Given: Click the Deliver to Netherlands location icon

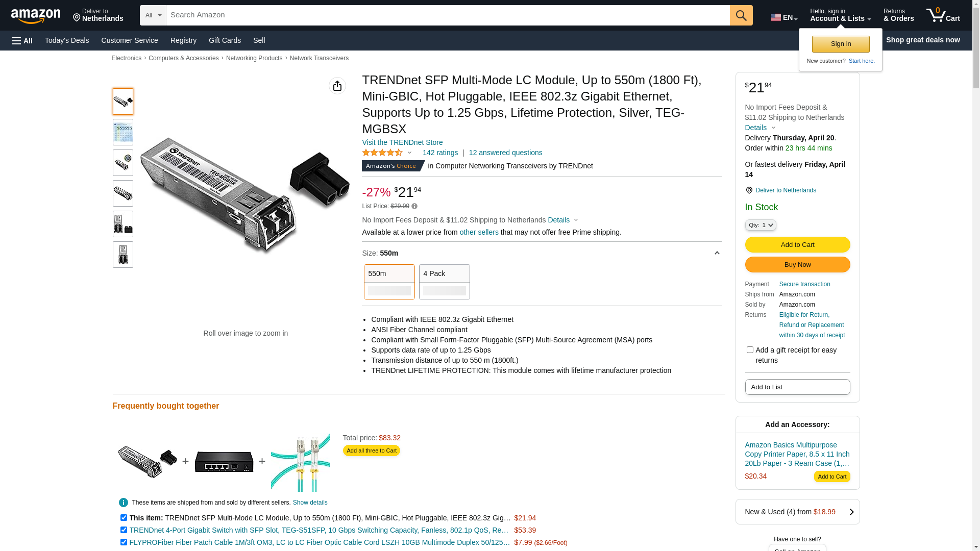Looking at the screenshot, I should pyautogui.click(x=749, y=190).
